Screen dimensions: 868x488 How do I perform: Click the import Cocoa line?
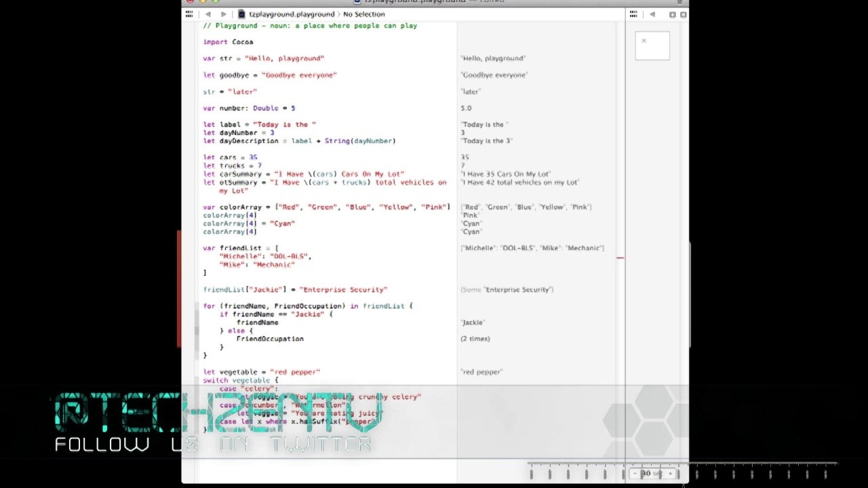click(228, 42)
